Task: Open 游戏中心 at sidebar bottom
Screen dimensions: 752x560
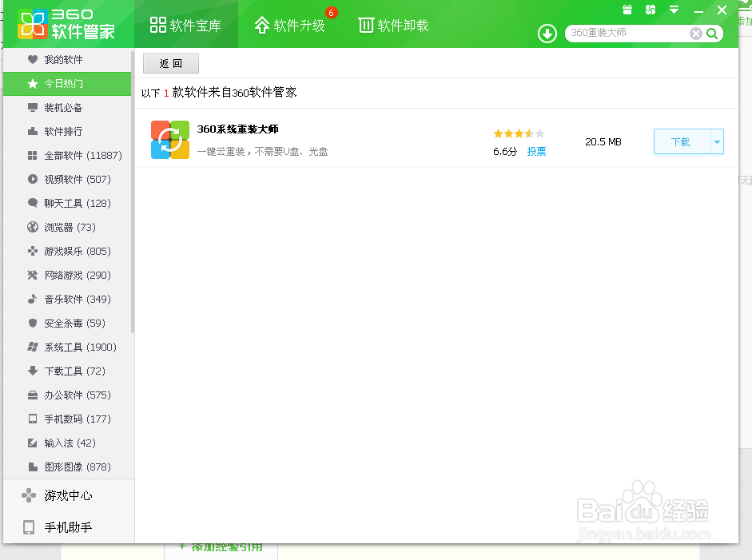Action: (x=69, y=495)
